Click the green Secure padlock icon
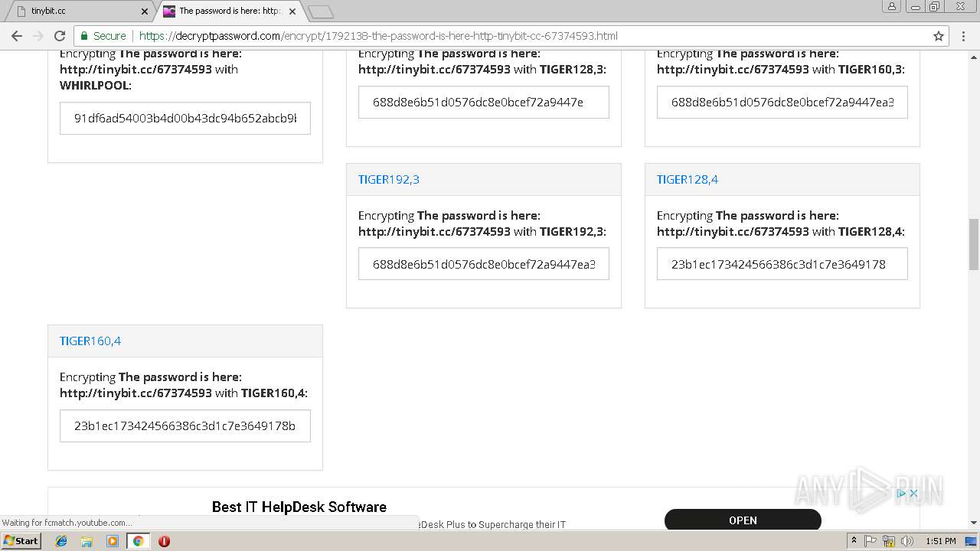This screenshot has width=980, height=551. tap(84, 36)
